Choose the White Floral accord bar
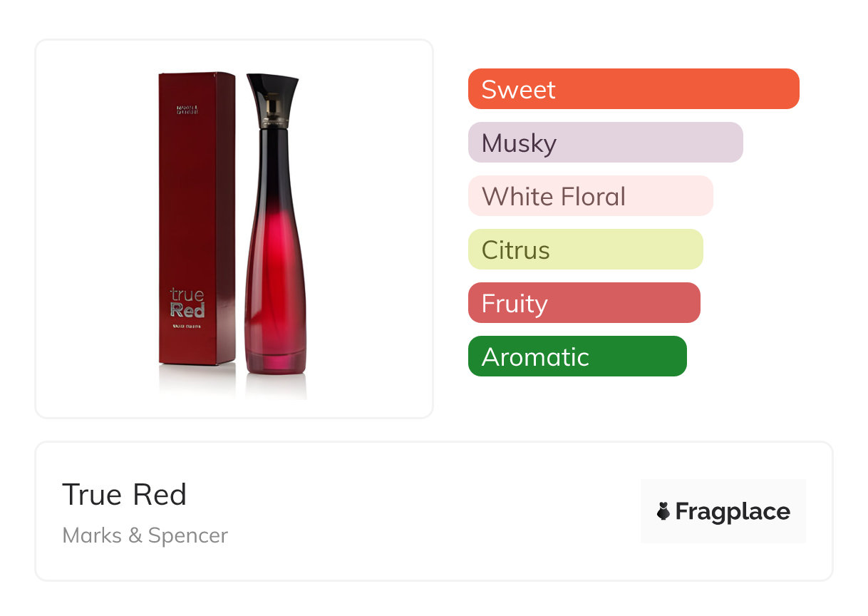Viewport: 868px width, 616px height. pos(590,196)
